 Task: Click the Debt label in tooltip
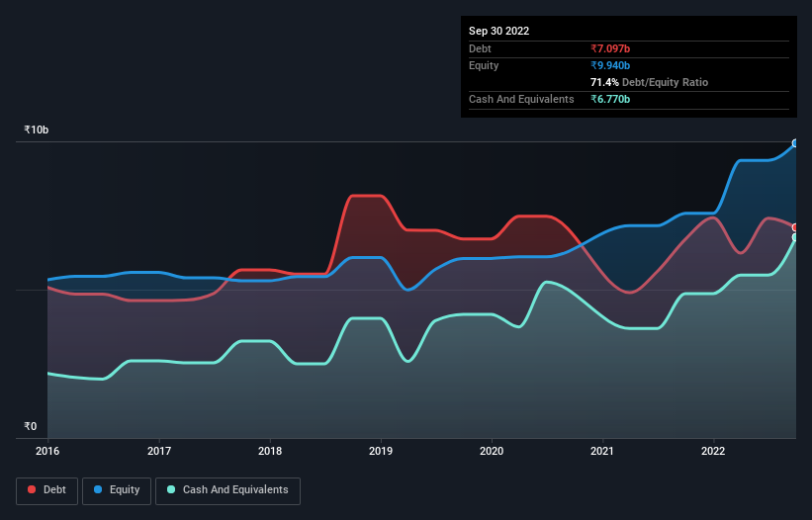point(480,48)
